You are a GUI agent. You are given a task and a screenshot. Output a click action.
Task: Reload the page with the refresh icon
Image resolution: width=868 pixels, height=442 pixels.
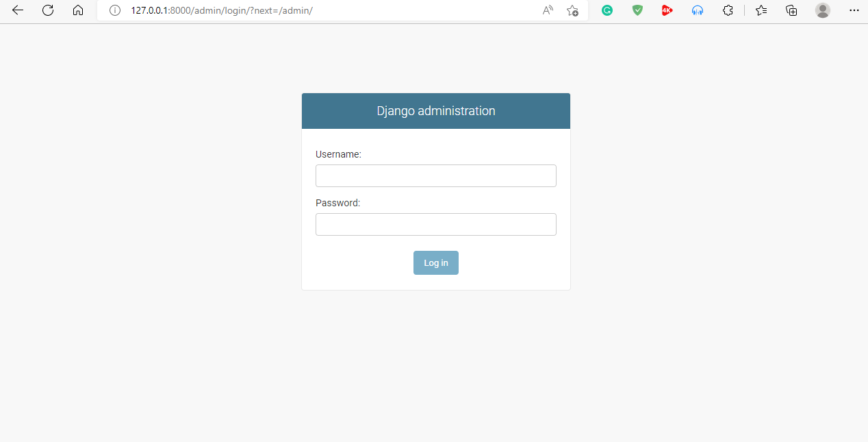[48, 10]
